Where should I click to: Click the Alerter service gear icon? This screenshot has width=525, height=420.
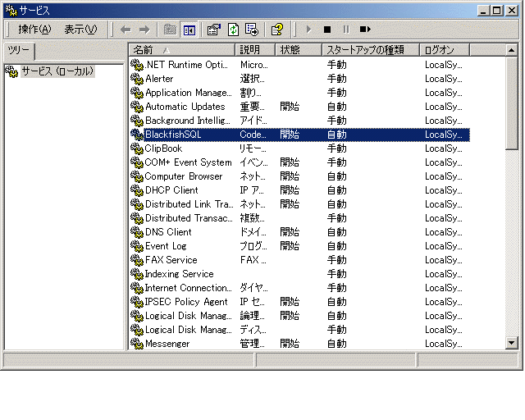click(137, 79)
